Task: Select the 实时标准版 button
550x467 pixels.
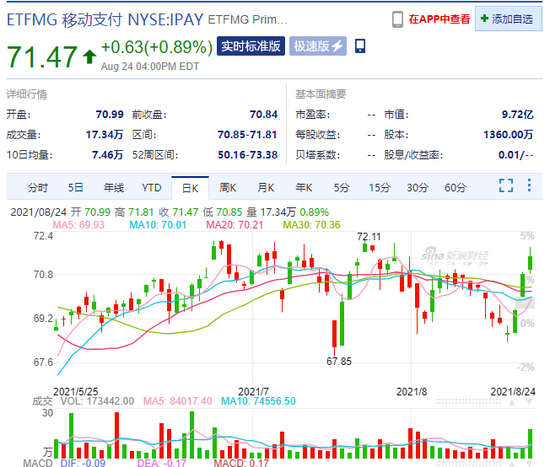Action: tap(251, 46)
